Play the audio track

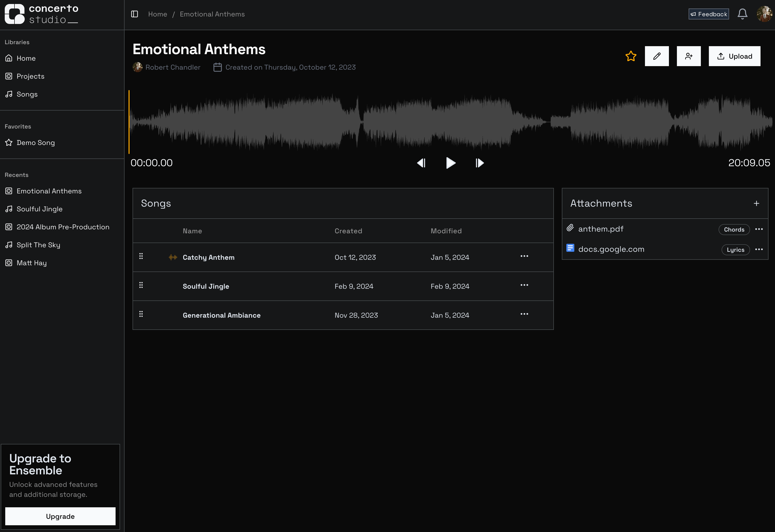click(x=451, y=163)
